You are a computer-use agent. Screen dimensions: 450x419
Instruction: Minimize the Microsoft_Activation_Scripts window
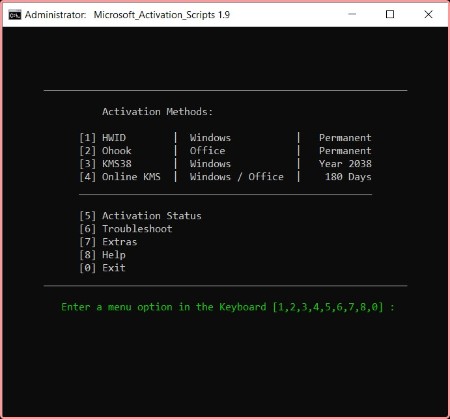352,14
